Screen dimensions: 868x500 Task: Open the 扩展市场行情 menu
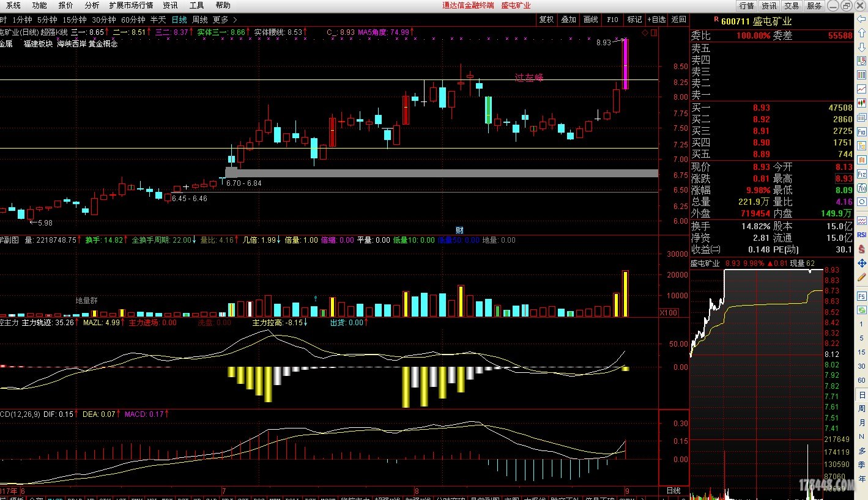pos(131,6)
